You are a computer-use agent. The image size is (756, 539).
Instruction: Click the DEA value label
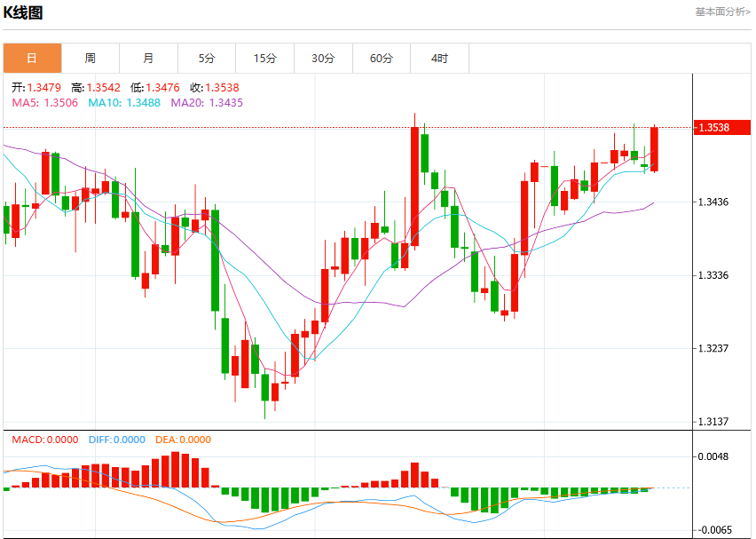pyautogui.click(x=183, y=440)
